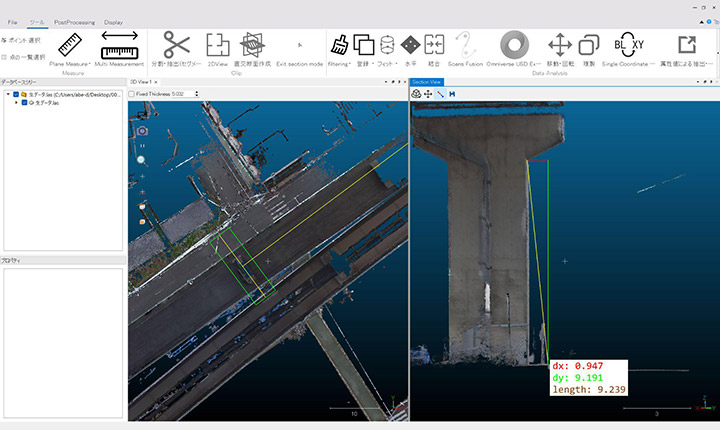Close the 3D View 1 tab
This screenshot has width=720, height=430.
point(156,82)
